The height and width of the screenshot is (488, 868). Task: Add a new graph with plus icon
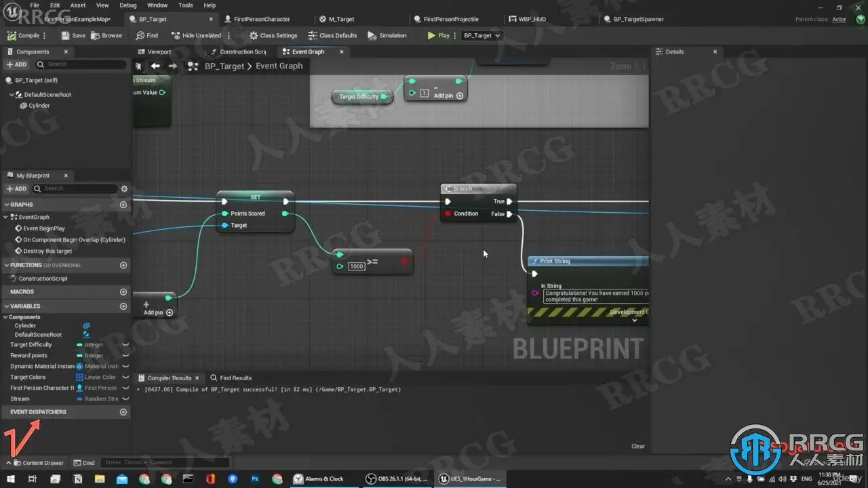(x=123, y=205)
